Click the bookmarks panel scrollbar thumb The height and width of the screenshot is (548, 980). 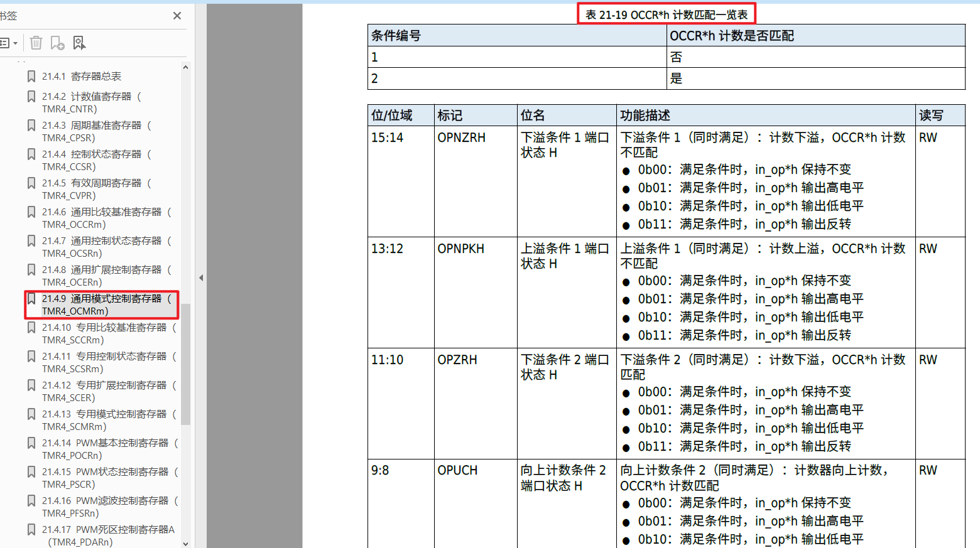[x=185, y=364]
